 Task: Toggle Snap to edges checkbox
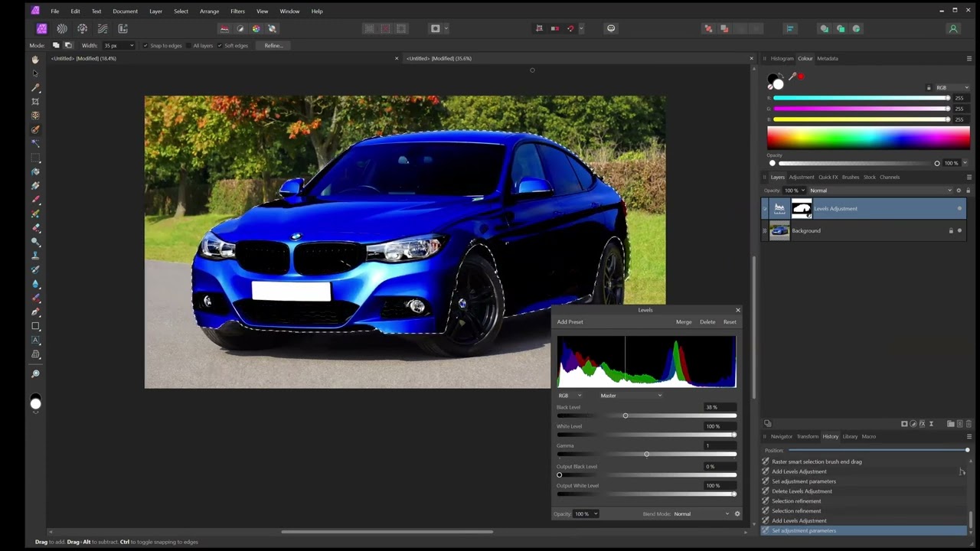coord(145,45)
